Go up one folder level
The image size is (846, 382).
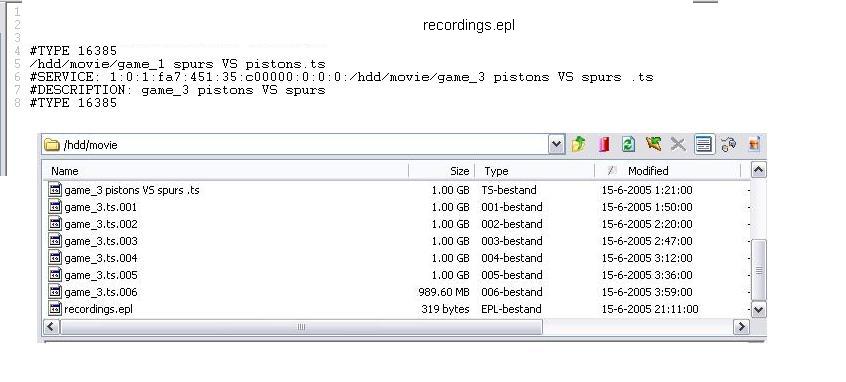[x=578, y=145]
